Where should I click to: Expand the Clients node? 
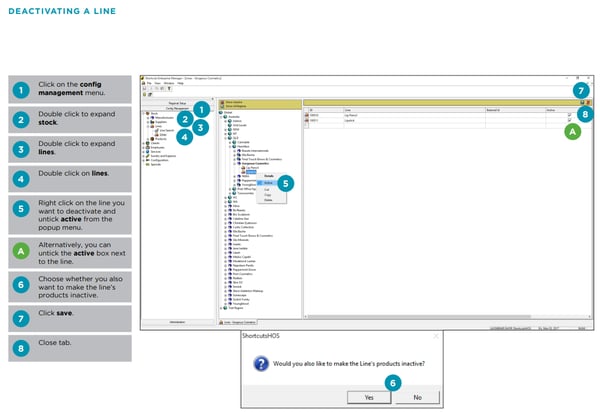[x=143, y=143]
